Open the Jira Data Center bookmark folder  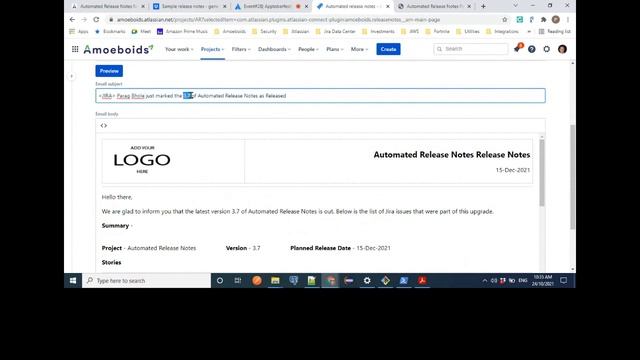coord(335,31)
